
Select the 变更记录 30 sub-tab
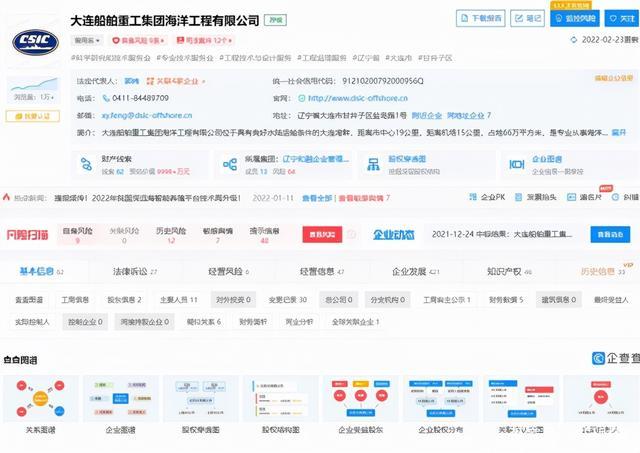pyautogui.click(x=287, y=300)
